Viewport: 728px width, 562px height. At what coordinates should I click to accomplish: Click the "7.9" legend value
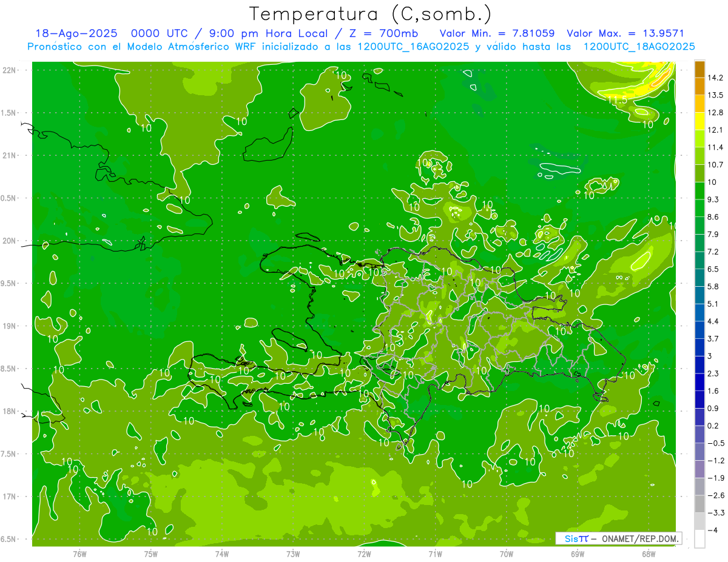[713, 235]
